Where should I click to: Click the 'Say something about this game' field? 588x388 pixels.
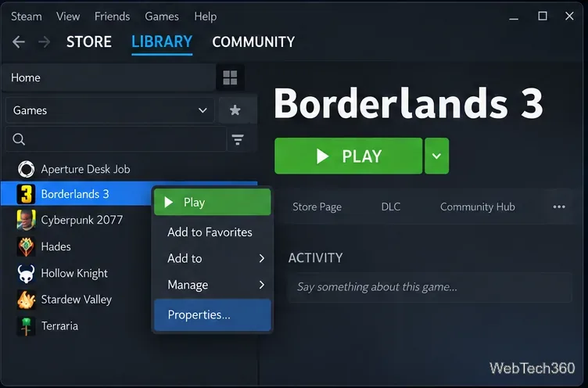tap(430, 287)
